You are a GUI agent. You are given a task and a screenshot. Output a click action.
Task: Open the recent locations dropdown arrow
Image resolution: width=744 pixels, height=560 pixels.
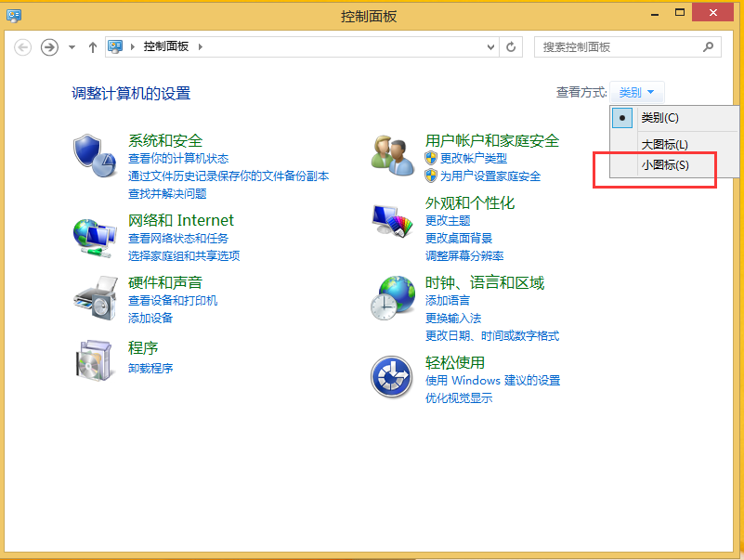tap(72, 47)
